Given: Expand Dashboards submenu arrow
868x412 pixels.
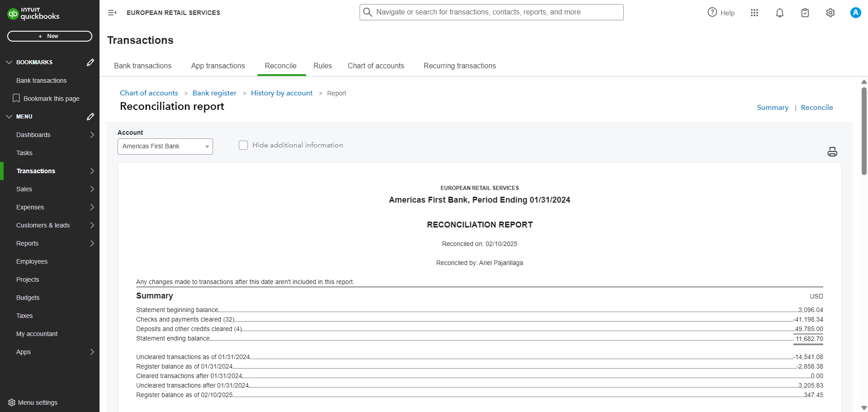Looking at the screenshot, I should click(92, 135).
